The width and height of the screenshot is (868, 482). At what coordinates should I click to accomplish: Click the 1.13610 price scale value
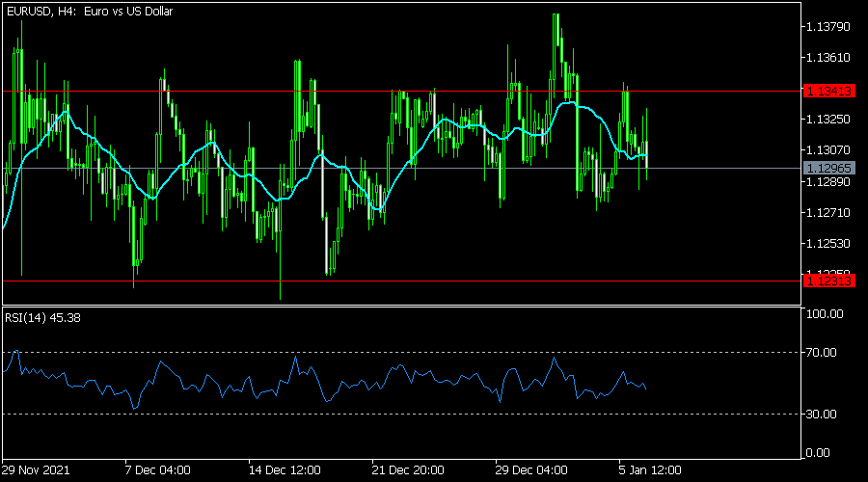828,58
